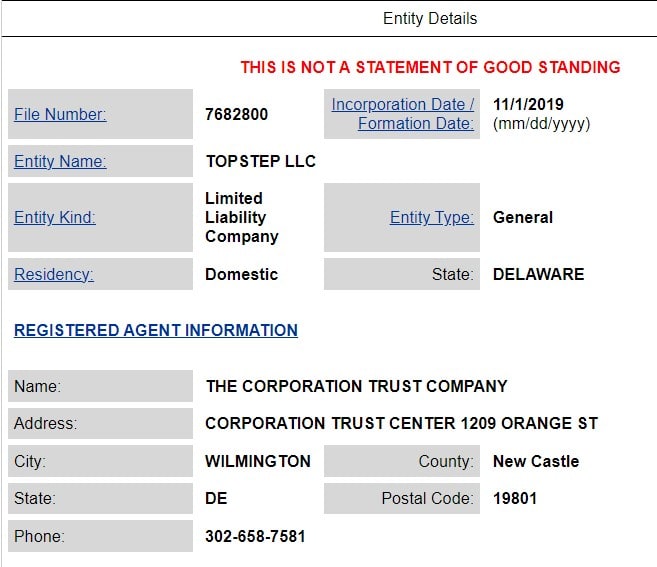Image resolution: width=657 pixels, height=567 pixels.
Task: Select the TOPSTEP LLC entity name text
Action: [x=260, y=161]
